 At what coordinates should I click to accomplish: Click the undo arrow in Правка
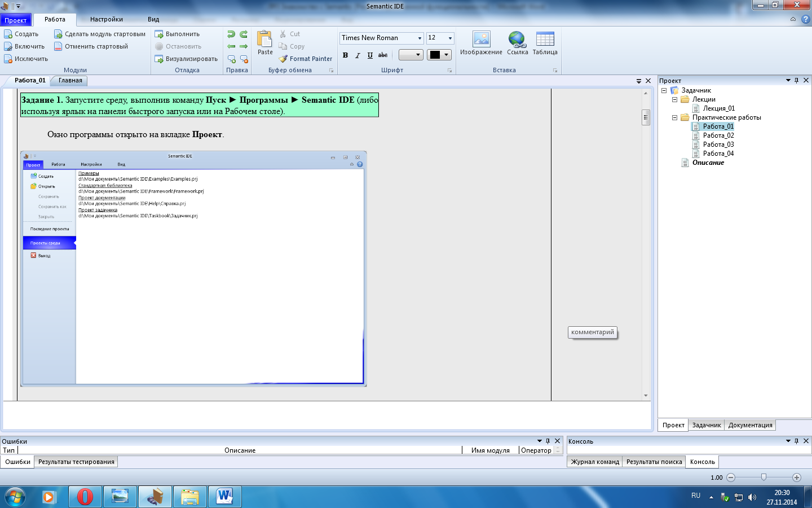click(x=231, y=34)
